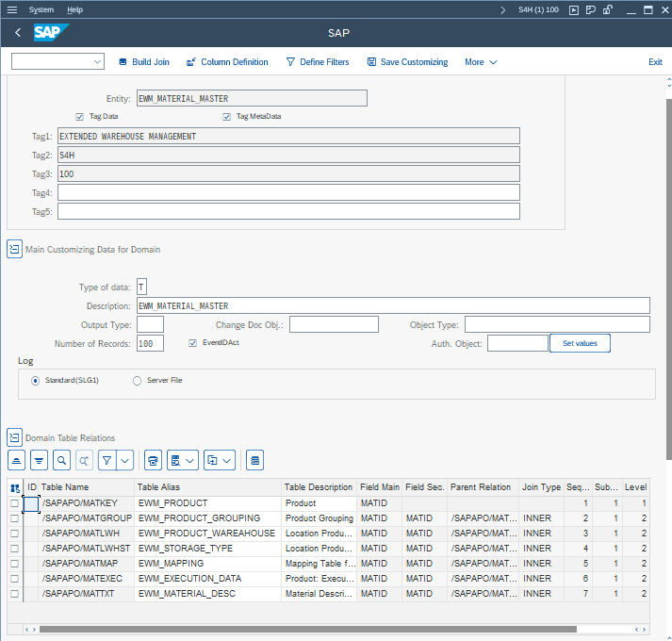Click the Find magnifier icon in table toolbar
This screenshot has width=672, height=641.
61,460
